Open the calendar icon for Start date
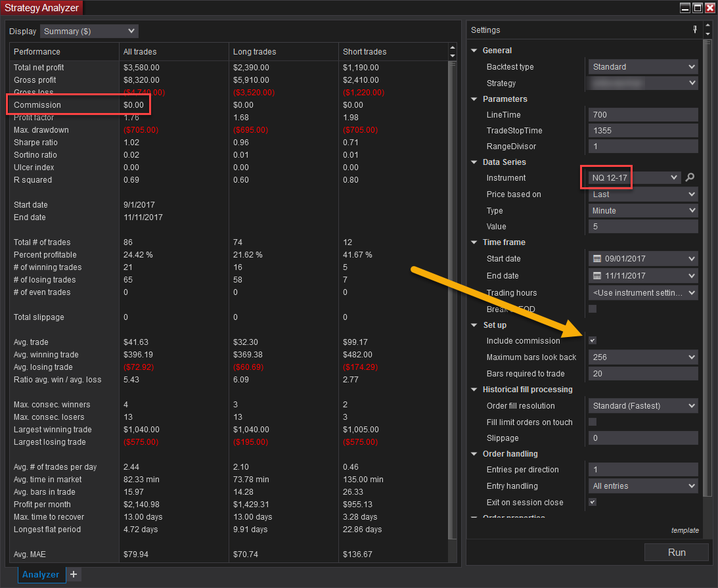Viewport: 718px width, 588px height. click(597, 259)
